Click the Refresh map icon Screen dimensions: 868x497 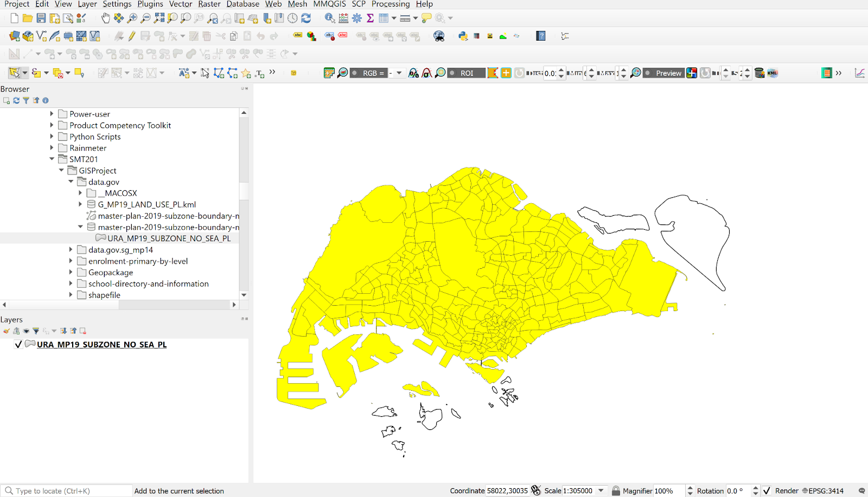point(306,18)
